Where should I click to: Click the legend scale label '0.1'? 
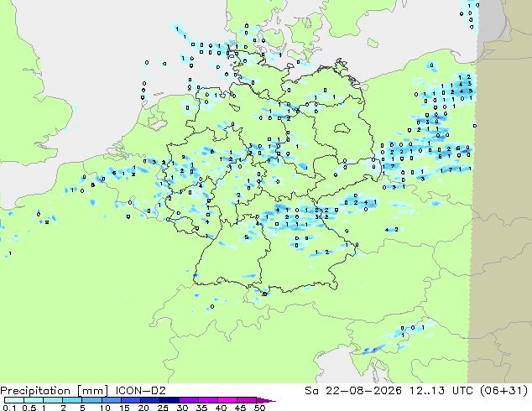tap(10, 408)
